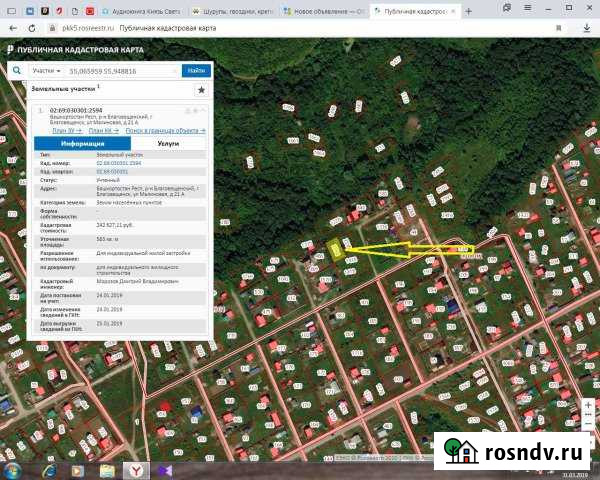This screenshot has width=600, height=480.
Task: Click the highlighted yellow land parcel
Action: tap(337, 250)
